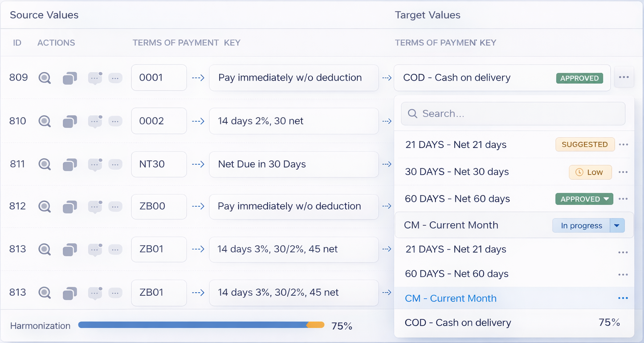Select the highlighted CM - Current Month option
Image resolution: width=644 pixels, height=343 pixels.
point(451,298)
